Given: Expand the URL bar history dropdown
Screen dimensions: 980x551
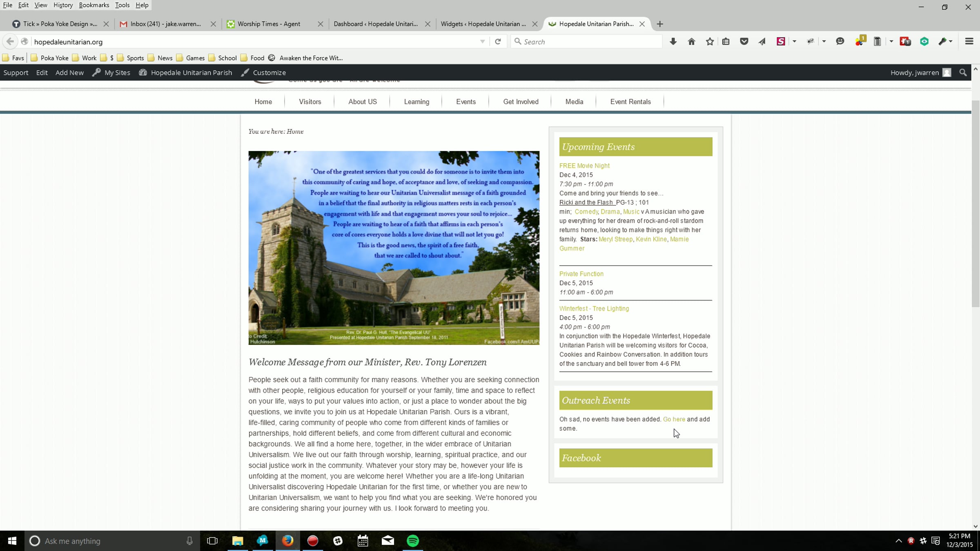Looking at the screenshot, I should pos(482,42).
